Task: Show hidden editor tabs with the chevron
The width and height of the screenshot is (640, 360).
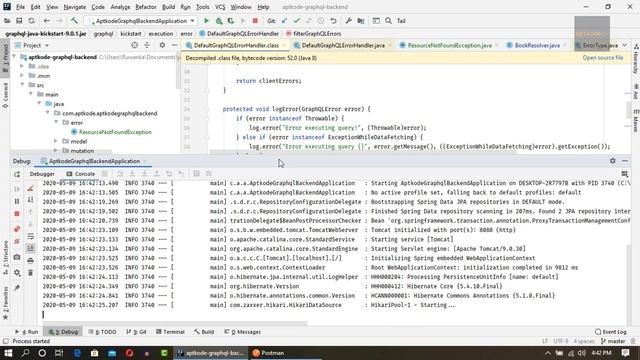Action: pos(625,45)
